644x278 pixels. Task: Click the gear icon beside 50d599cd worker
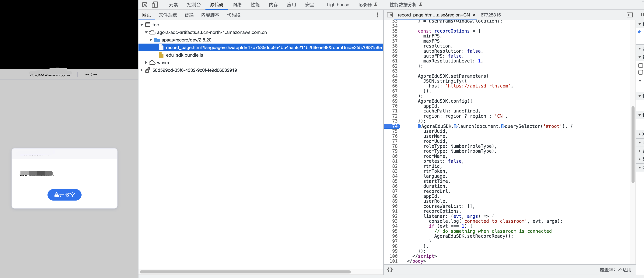pos(148,70)
